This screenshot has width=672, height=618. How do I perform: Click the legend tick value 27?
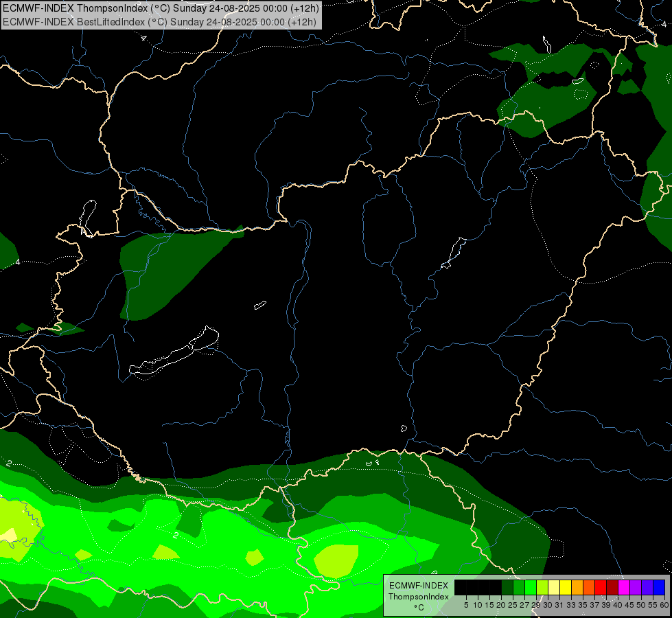pos(524,605)
